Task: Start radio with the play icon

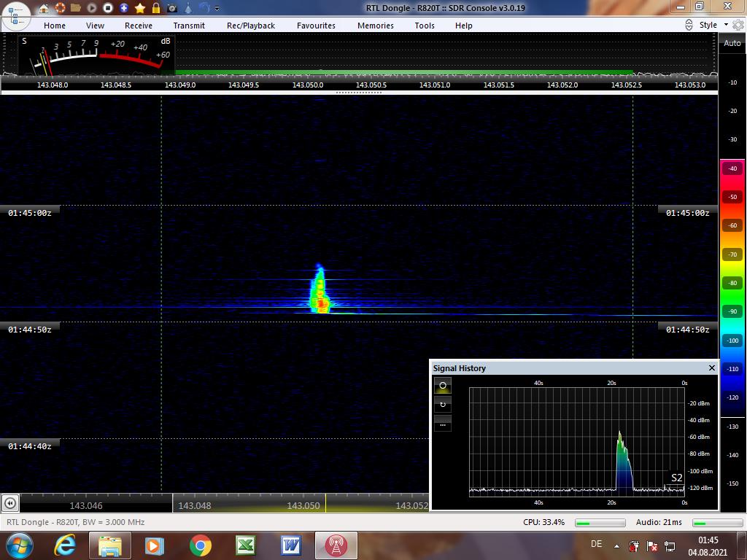Action: point(92,7)
